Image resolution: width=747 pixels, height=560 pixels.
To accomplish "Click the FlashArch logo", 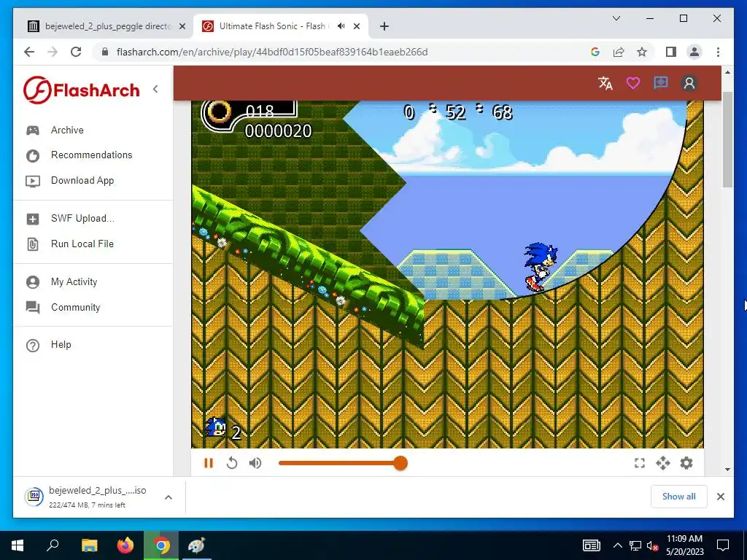I will click(82, 90).
